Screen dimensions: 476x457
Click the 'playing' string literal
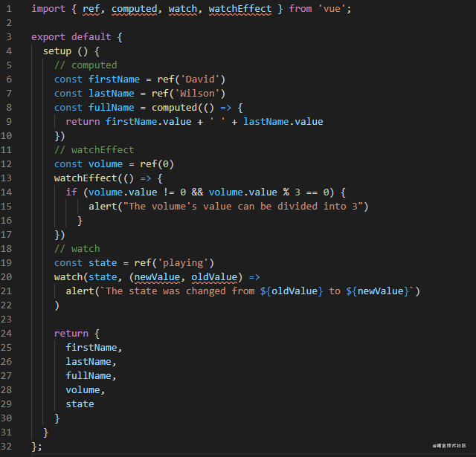coord(183,262)
